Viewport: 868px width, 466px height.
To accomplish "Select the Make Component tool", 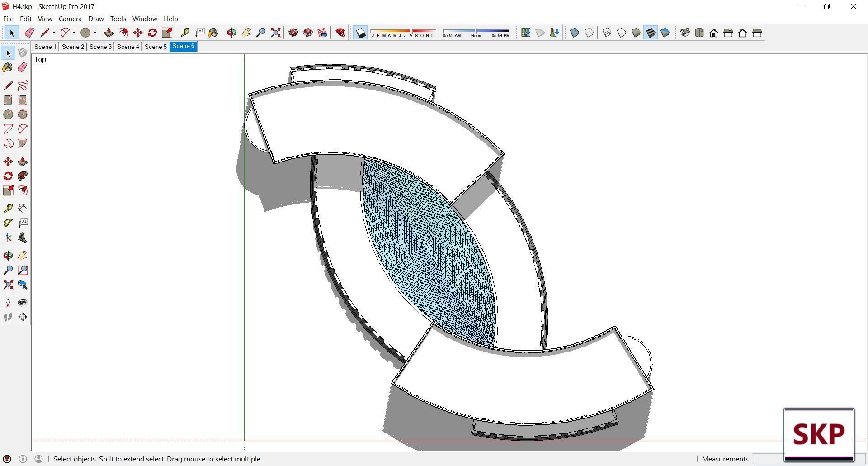I will 23,53.
